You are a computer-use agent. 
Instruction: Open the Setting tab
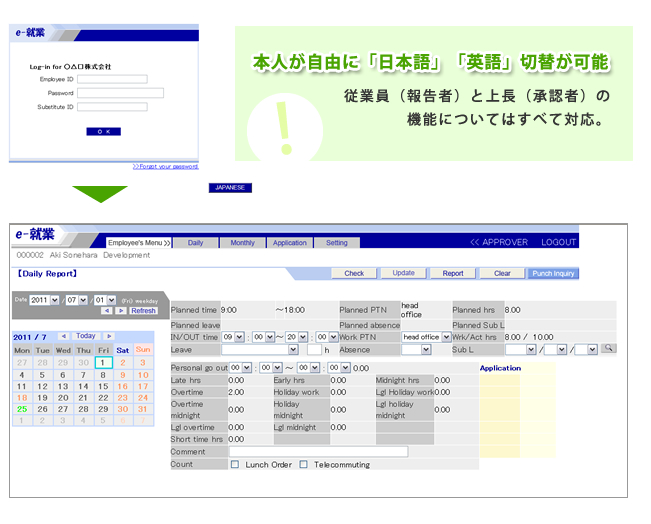tap(337, 243)
